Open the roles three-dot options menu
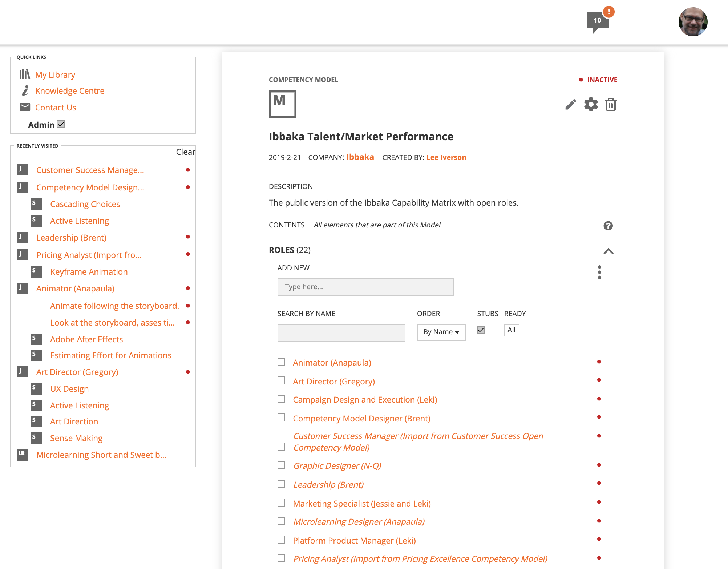 [x=599, y=272]
